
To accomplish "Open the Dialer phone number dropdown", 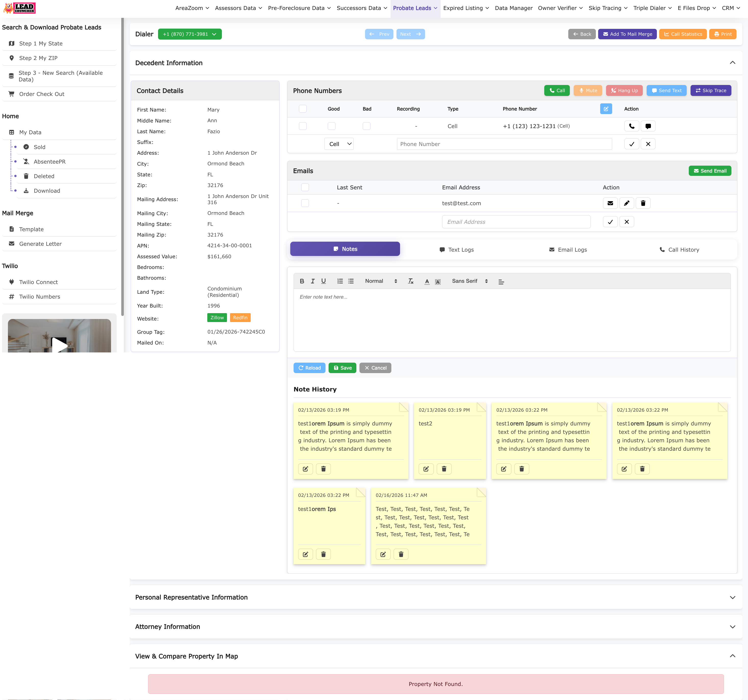I will (x=190, y=34).
